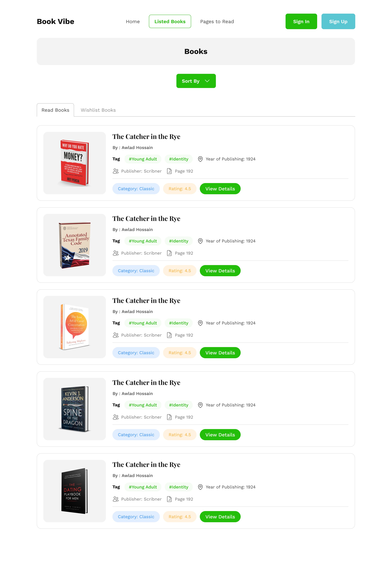Open the Pages to Read menu item
Viewport: 392px width, 565px height.
click(x=217, y=21)
